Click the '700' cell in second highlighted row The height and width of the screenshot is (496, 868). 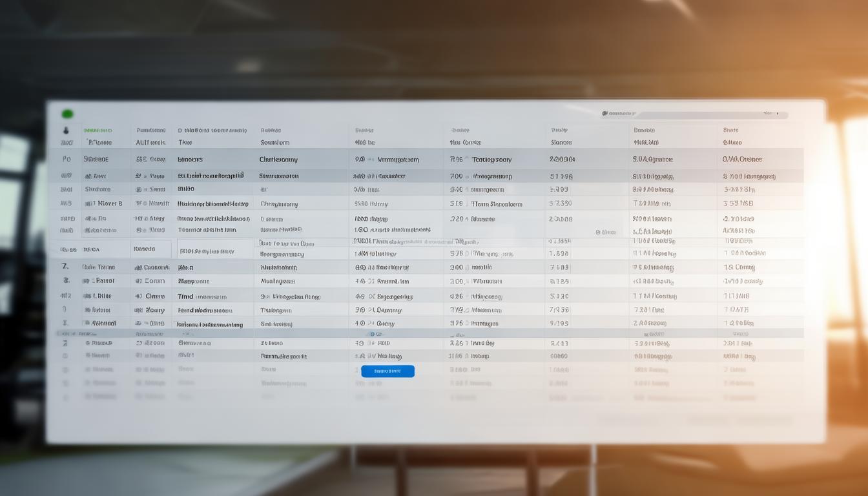pos(456,176)
